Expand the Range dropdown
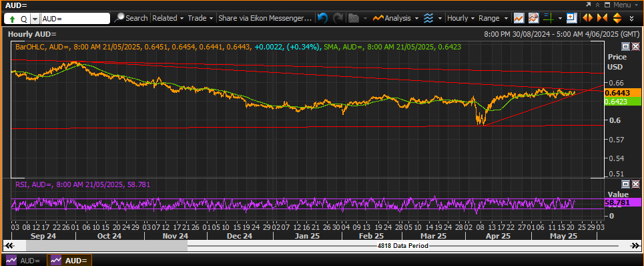The image size is (644, 266). tap(493, 18)
